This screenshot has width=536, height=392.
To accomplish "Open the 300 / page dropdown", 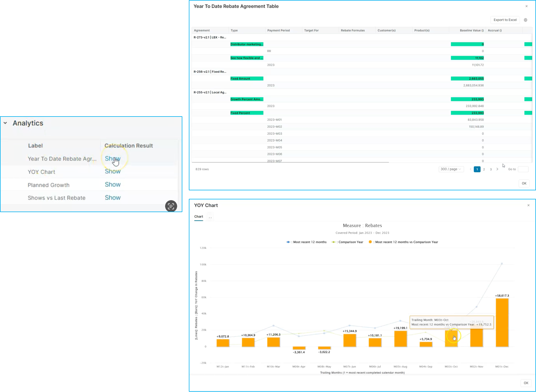I will [451, 169].
